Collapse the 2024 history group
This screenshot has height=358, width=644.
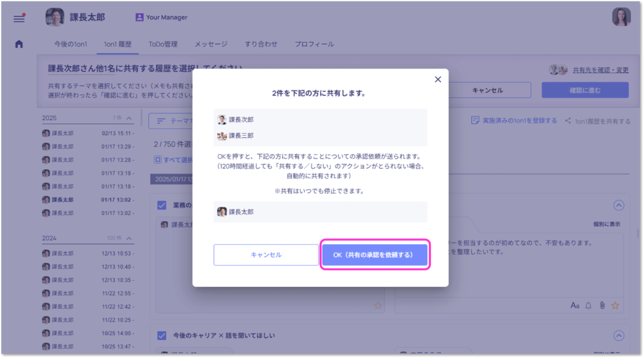[x=129, y=238]
